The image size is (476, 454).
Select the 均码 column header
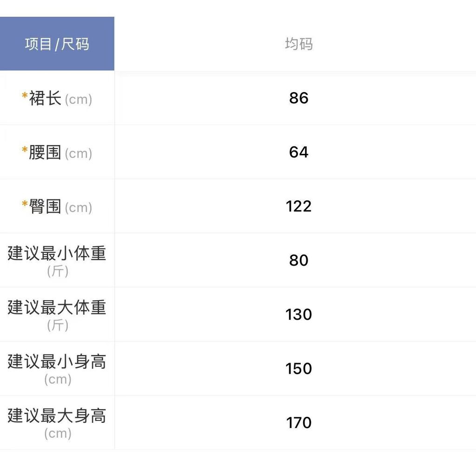[x=298, y=44]
